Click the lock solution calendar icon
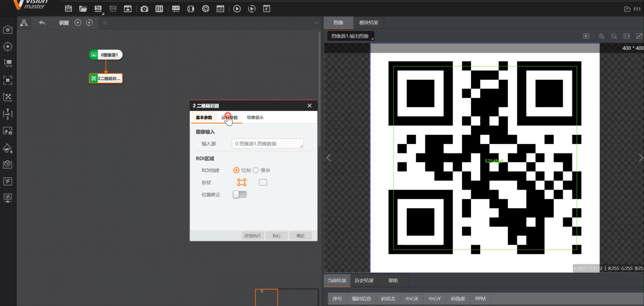 [128, 9]
